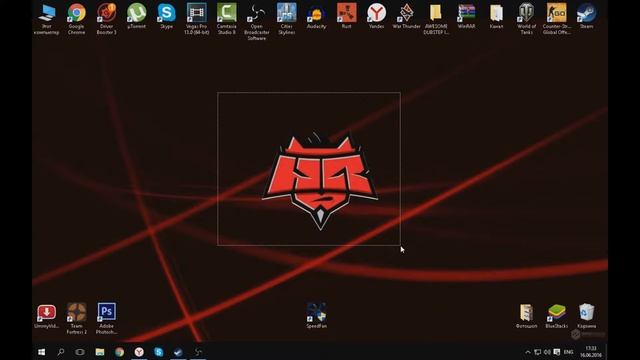Select the BlueStacks desktop shortcut

[557, 316]
